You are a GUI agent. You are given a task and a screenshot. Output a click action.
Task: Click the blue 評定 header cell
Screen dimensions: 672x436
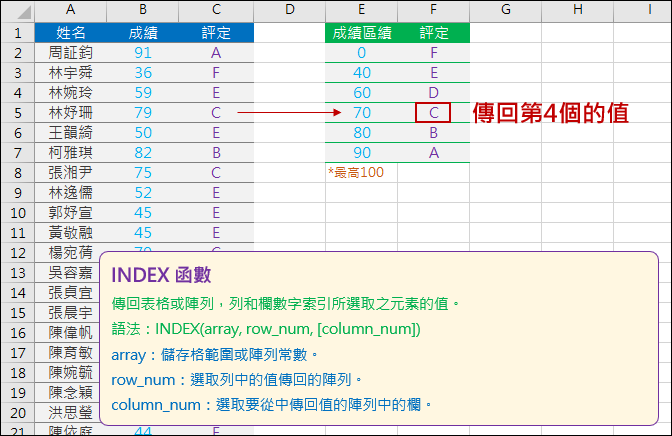tap(216, 33)
